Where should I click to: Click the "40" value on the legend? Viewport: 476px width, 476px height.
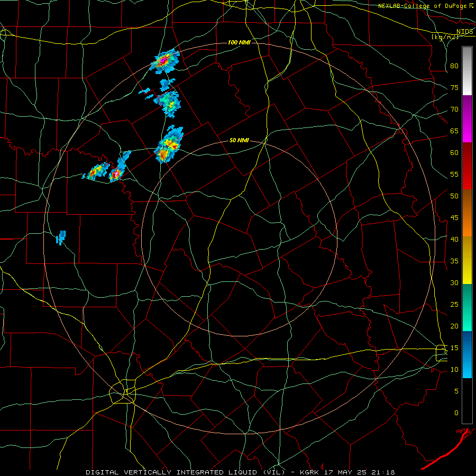coord(454,239)
